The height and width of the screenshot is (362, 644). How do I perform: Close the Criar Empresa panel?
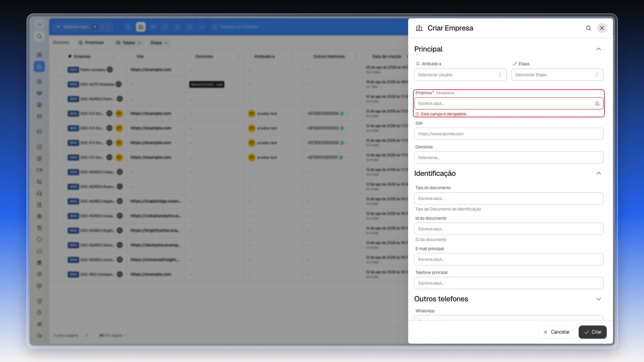click(602, 28)
